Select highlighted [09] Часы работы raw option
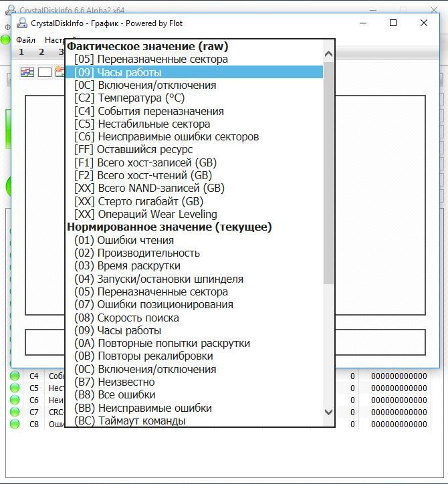This screenshot has height=484, width=448. [x=194, y=72]
